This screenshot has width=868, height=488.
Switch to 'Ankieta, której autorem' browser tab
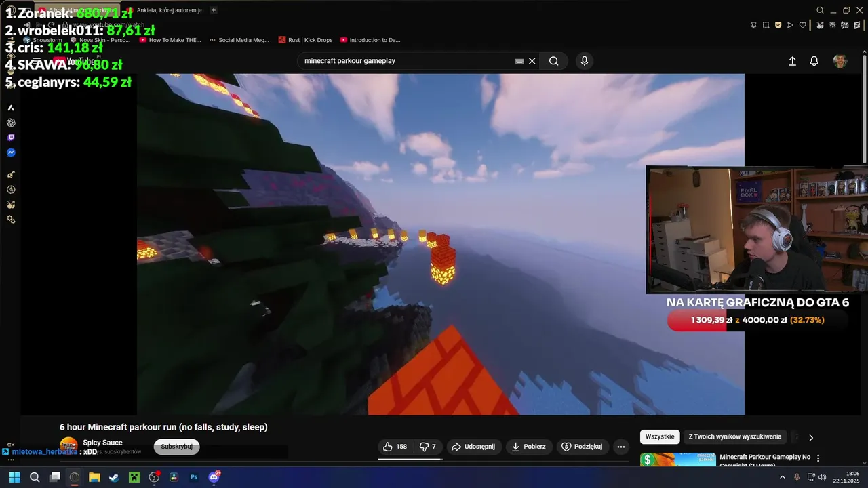[165, 10]
